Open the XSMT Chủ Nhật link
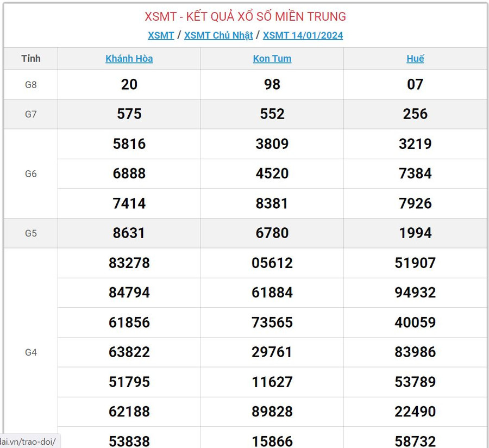 click(218, 35)
